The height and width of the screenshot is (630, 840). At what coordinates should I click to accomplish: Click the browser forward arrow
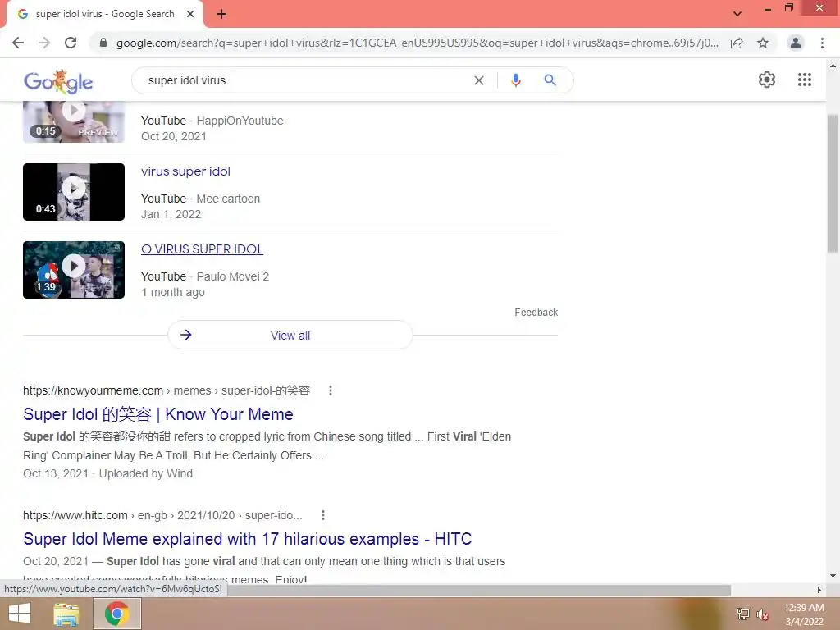(44, 43)
